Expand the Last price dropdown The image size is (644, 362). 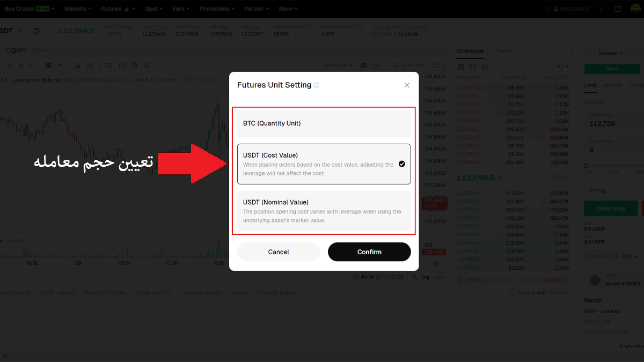(x=339, y=65)
